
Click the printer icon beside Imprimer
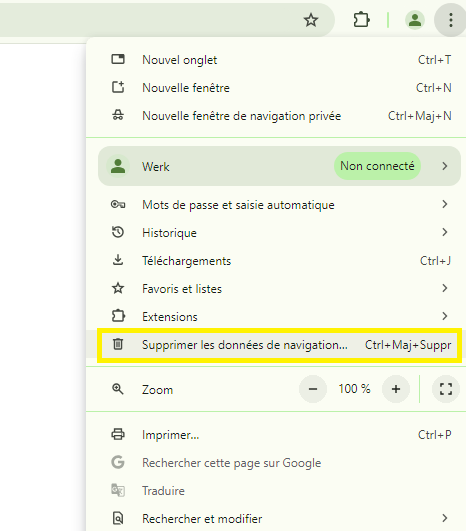click(x=118, y=434)
